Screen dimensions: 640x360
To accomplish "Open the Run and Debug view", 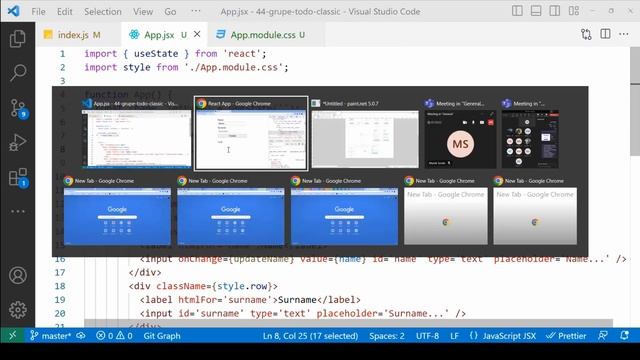I will 18,142.
